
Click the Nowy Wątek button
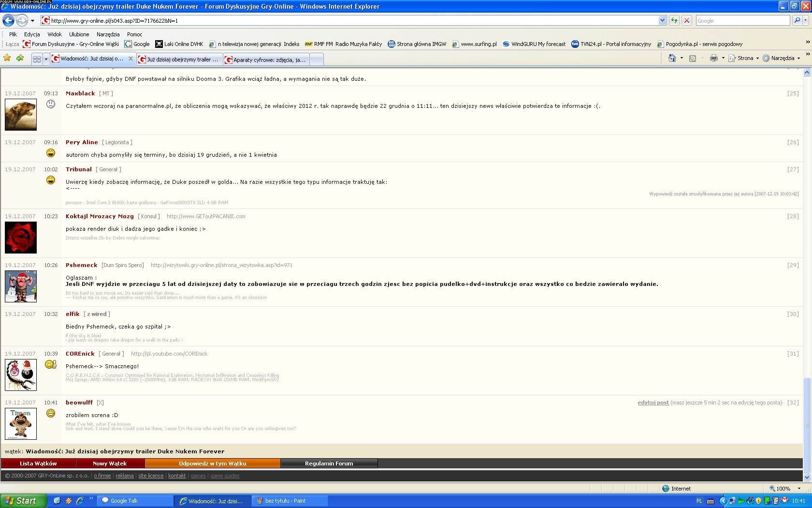tap(110, 463)
